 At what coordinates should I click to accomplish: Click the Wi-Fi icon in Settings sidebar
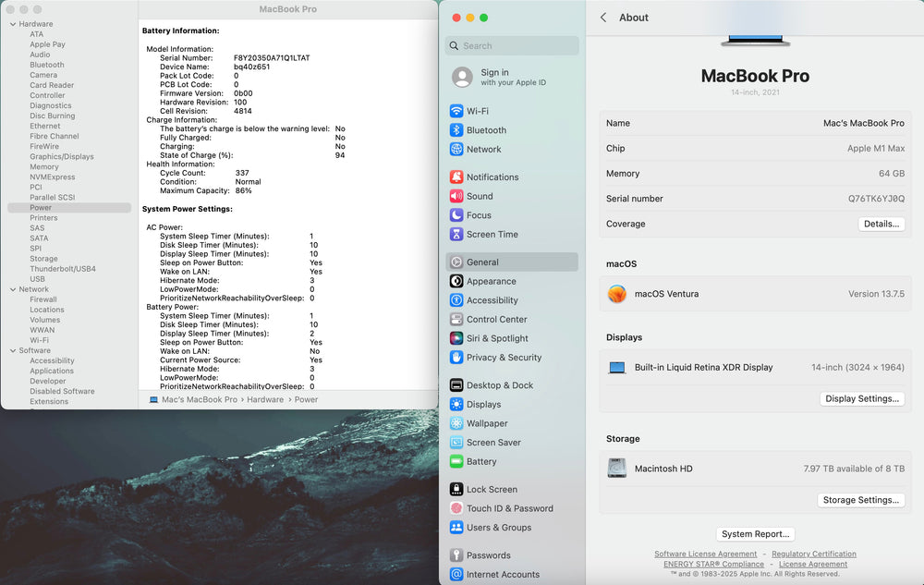[456, 111]
